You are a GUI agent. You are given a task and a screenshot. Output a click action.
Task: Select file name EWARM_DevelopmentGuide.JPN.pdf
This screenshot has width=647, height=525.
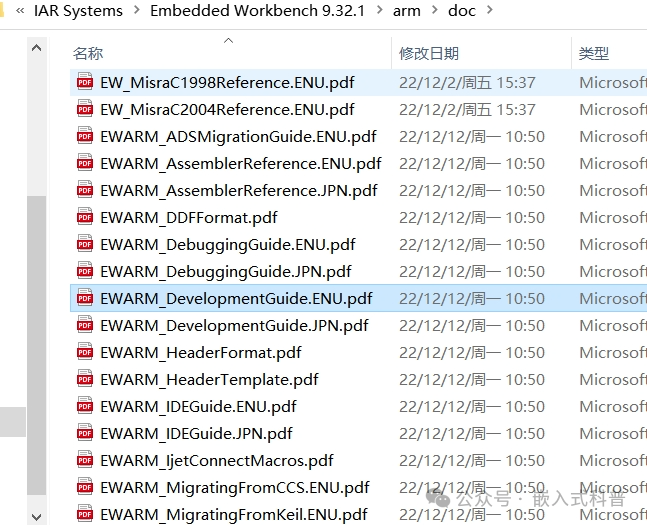[234, 326]
